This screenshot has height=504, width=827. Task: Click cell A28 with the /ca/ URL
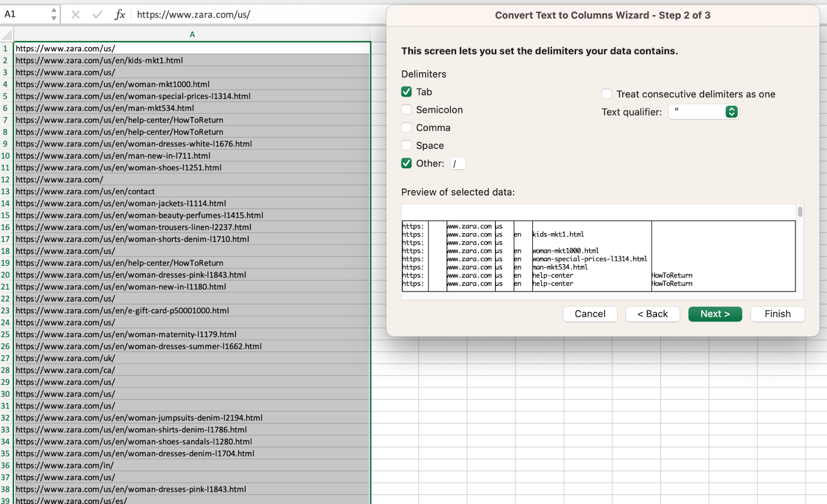192,370
